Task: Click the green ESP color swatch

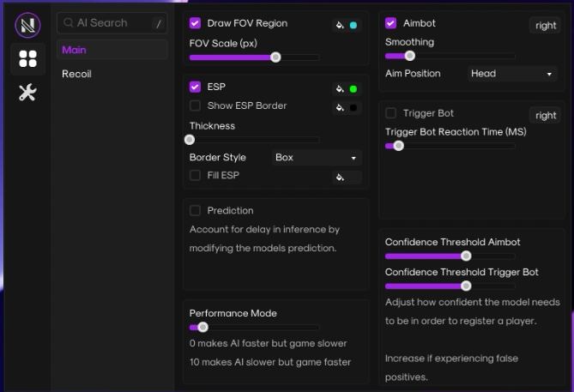Action: point(353,89)
